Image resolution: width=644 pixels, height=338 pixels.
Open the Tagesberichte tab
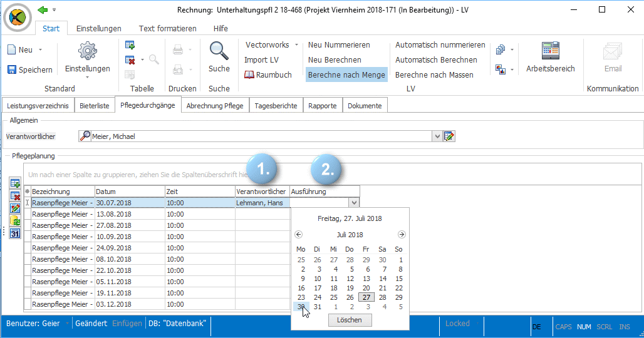click(x=276, y=105)
